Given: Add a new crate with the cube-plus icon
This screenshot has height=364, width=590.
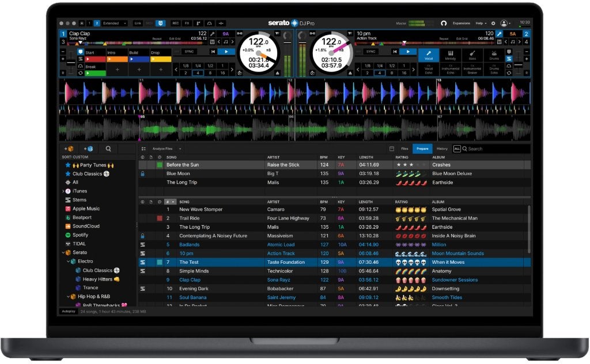Looking at the screenshot, I should [69, 149].
